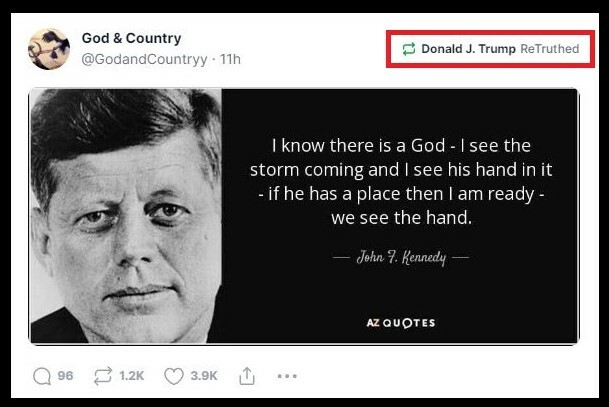Screen dimensions: 609x407
Task: Click the AZ Quotes logo in the image
Action: tap(399, 322)
